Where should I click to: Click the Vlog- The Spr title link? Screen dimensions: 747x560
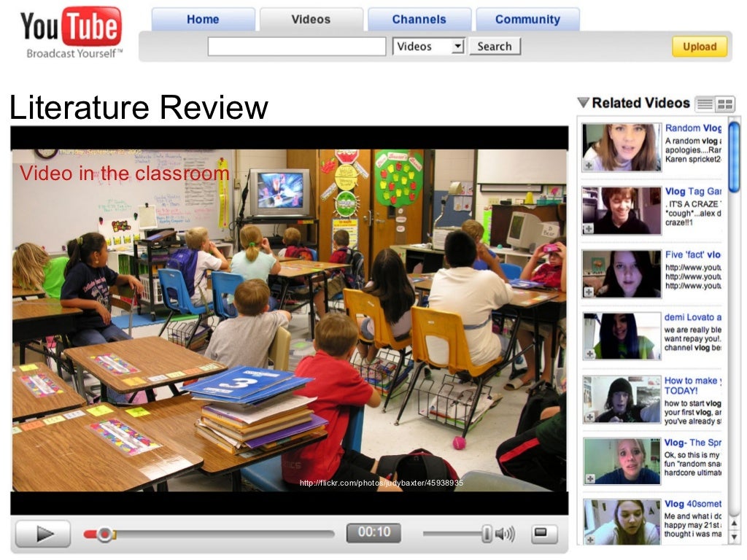click(x=693, y=443)
